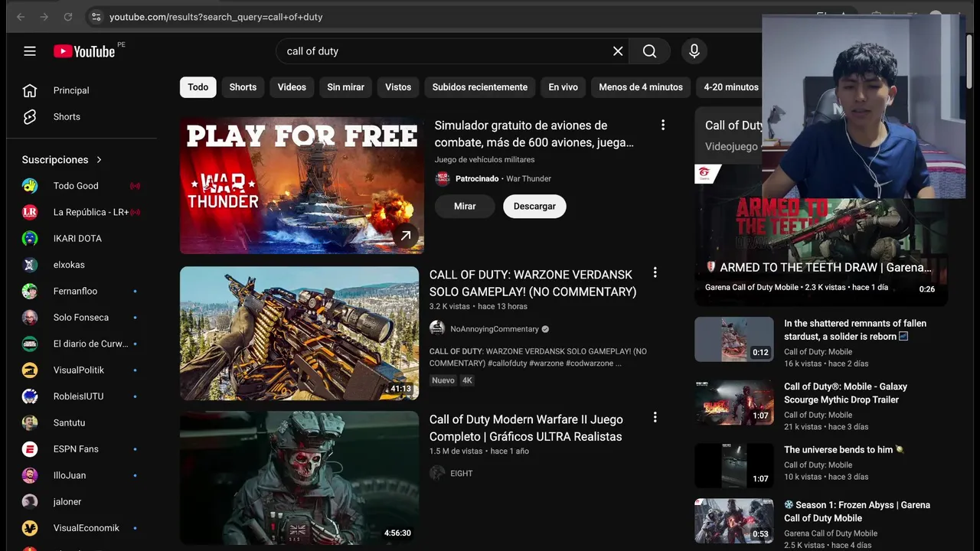Open Solo Fonseca channel
This screenshot has height=551, width=980.
click(81, 318)
